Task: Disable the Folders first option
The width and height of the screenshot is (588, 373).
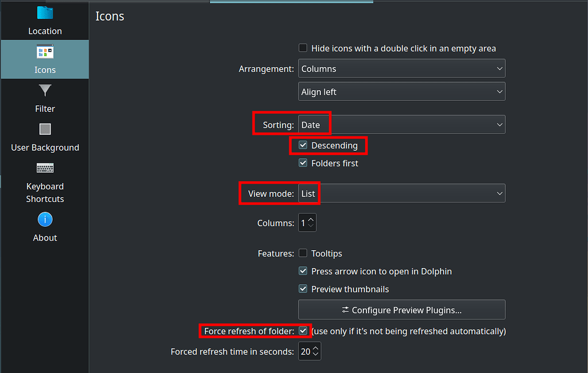Action: pos(303,163)
